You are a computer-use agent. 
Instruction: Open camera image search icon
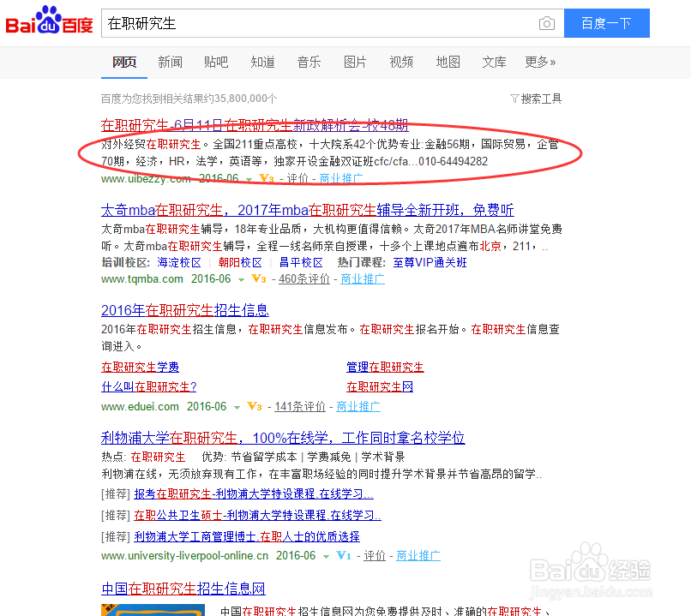(547, 23)
